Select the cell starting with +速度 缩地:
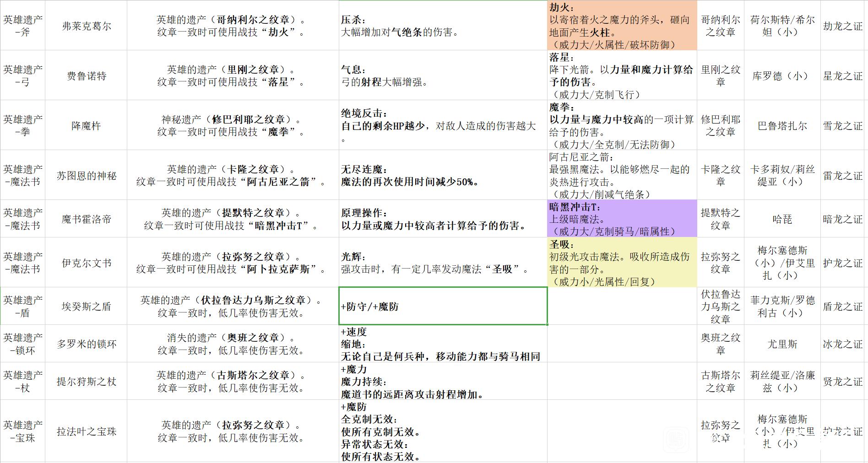 [x=443, y=344]
